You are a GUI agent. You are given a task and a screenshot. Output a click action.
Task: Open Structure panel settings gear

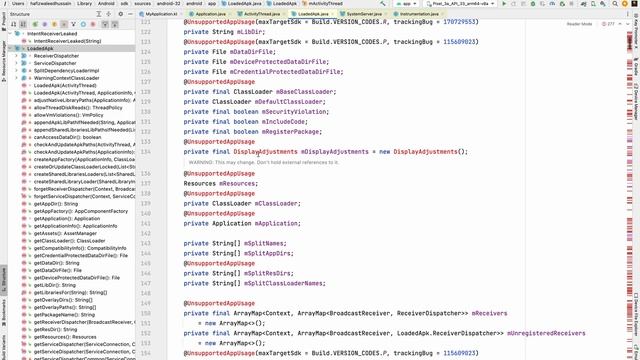point(120,14)
